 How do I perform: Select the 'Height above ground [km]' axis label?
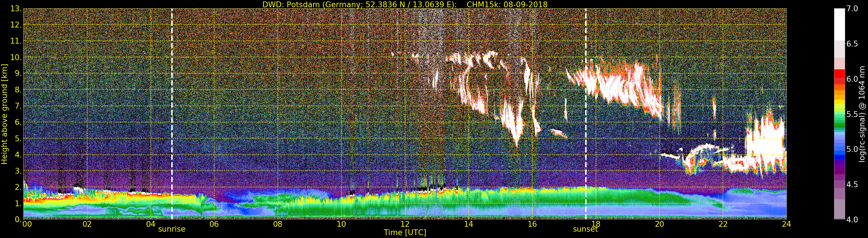(4, 114)
